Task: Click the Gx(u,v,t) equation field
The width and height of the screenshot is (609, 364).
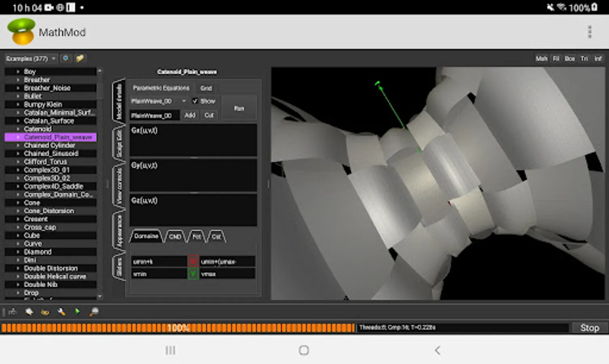Action: 193,140
